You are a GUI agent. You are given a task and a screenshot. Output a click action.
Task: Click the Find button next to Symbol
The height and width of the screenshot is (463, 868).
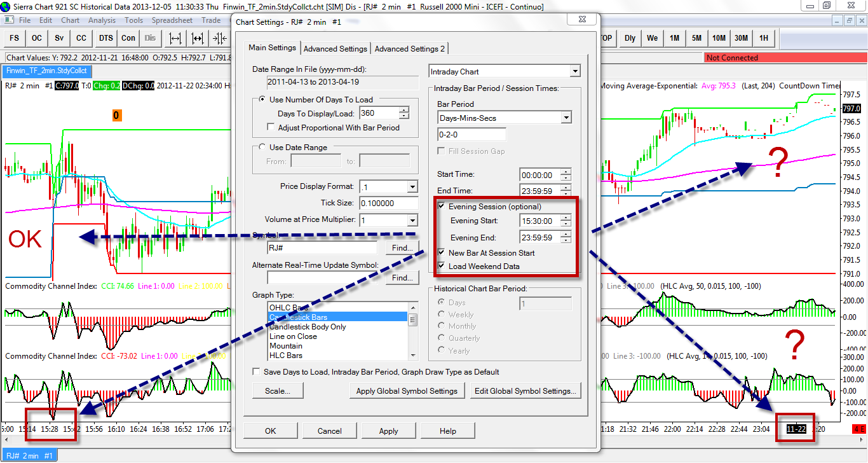pyautogui.click(x=402, y=247)
